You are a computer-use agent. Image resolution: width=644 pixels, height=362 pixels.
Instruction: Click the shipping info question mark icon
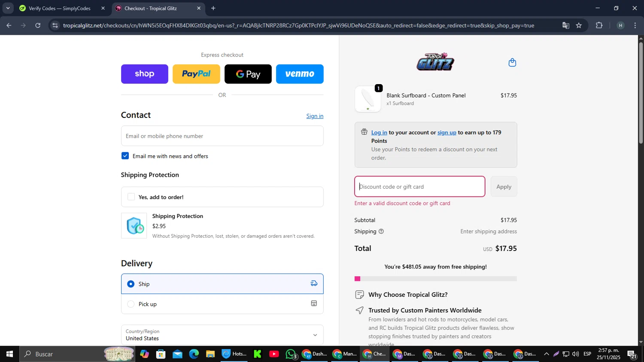click(x=381, y=232)
